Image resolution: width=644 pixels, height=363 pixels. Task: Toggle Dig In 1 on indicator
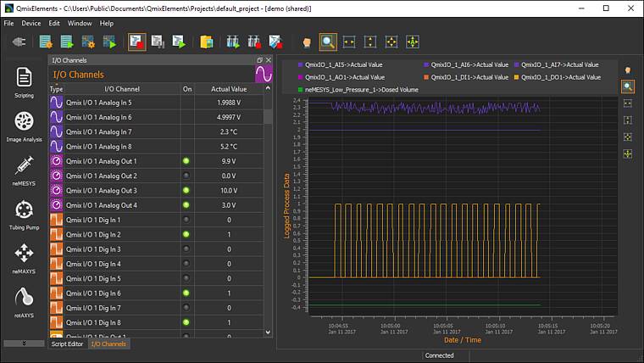[x=186, y=220]
